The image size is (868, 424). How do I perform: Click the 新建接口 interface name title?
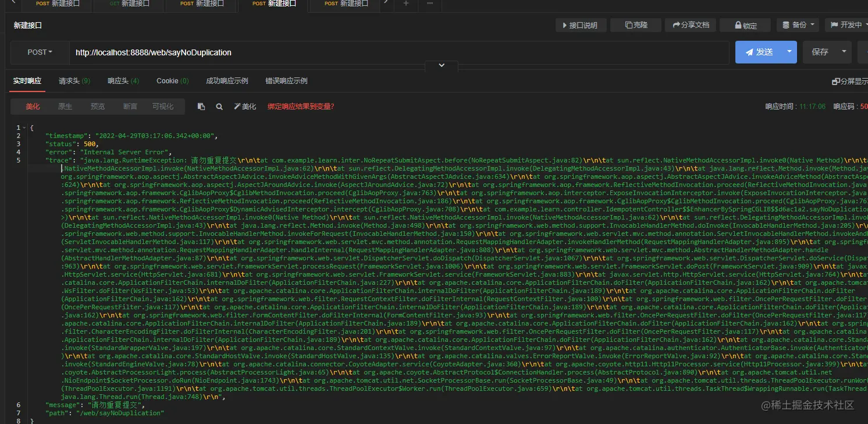click(28, 26)
